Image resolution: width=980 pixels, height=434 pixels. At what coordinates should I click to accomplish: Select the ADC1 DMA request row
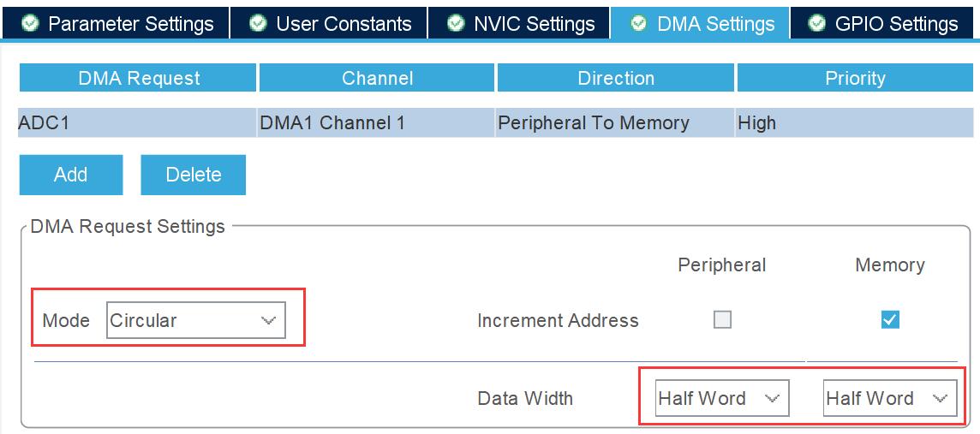click(x=137, y=123)
